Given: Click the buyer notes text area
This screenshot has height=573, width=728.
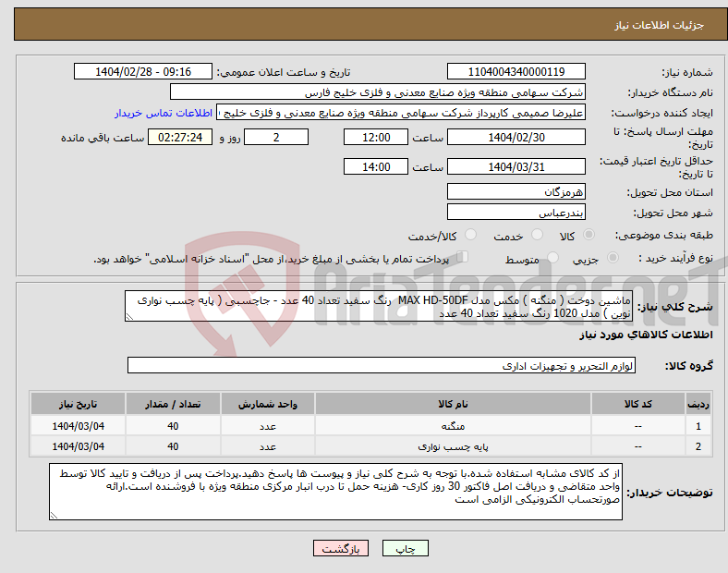Looking at the screenshot, I should point(335,492).
